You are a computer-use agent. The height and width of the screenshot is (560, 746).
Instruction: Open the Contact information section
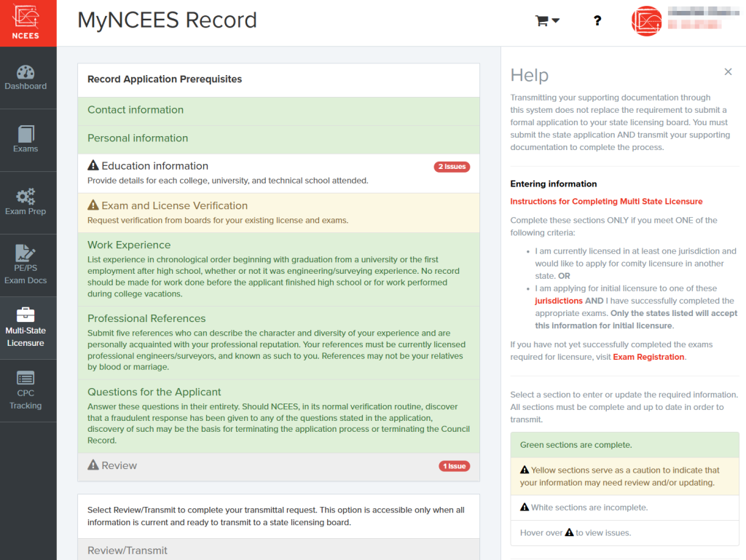click(279, 111)
